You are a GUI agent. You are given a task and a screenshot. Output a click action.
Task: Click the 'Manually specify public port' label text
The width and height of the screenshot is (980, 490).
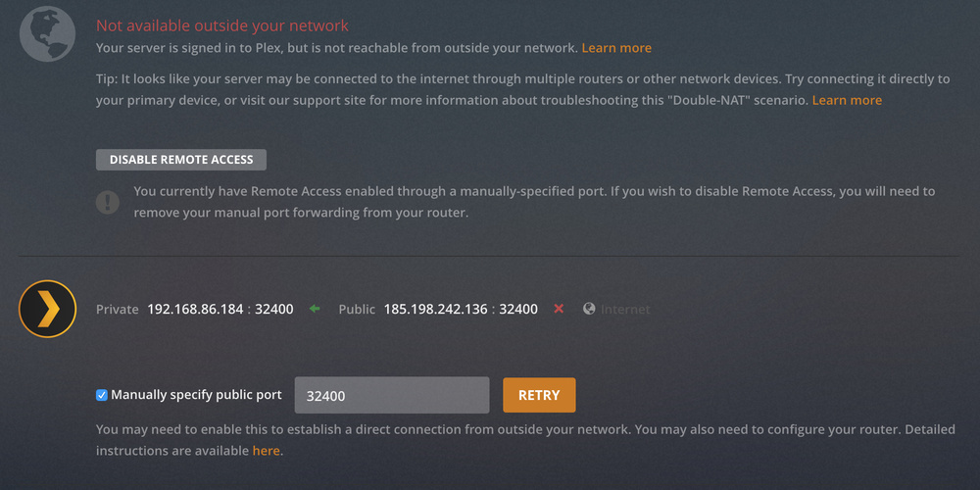click(196, 395)
